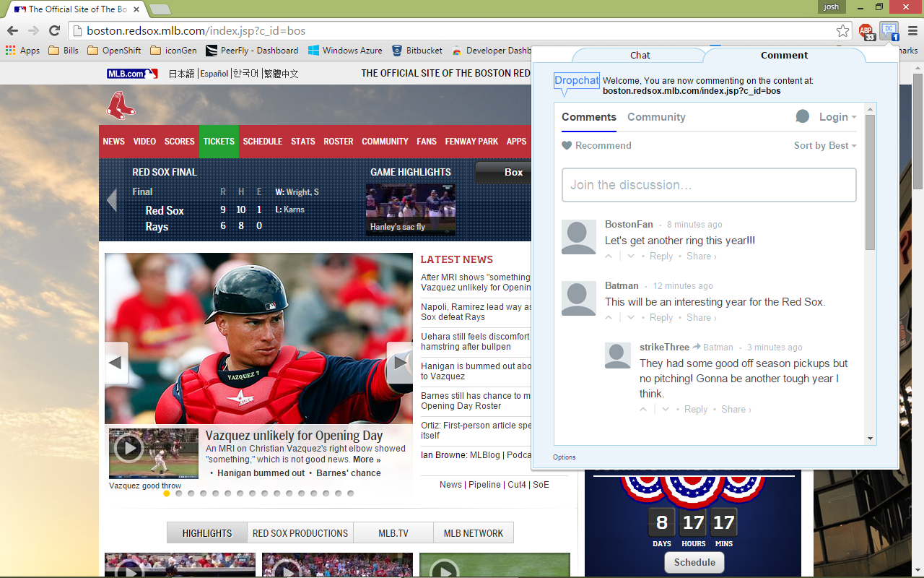Open the ROSTER navigation item
The image size is (924, 578).
[x=339, y=142]
